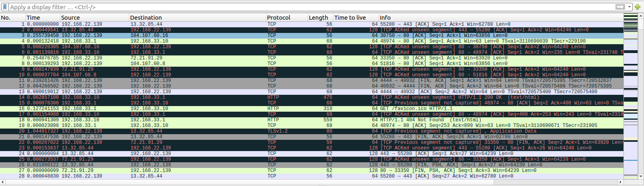Click the vertical scrollbar down arrow
The image size is (644, 186).
[641, 176]
